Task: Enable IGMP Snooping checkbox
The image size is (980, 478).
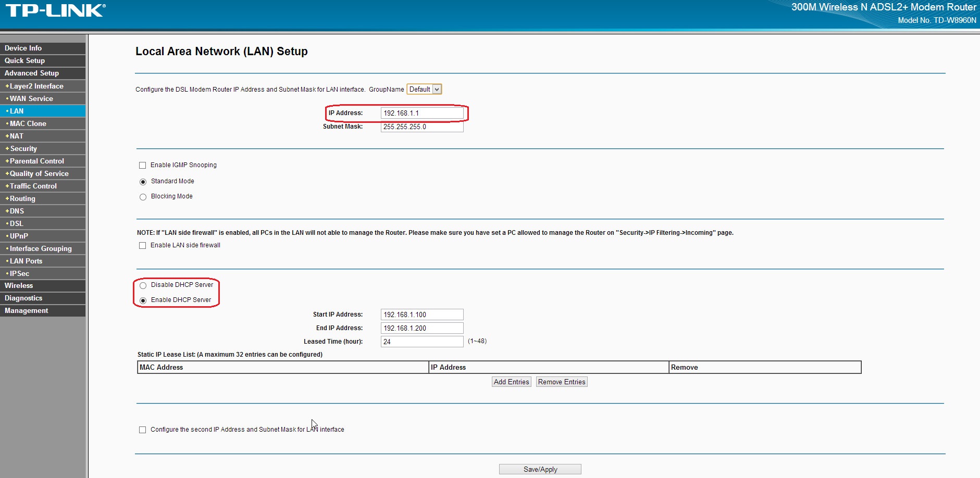Action: tap(142, 165)
